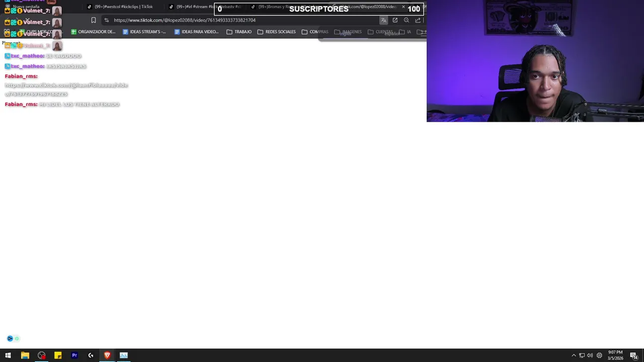Viewport: 644px width, 362px height.
Task: Open the monitor graph app in taskbar
Action: [x=124, y=355]
